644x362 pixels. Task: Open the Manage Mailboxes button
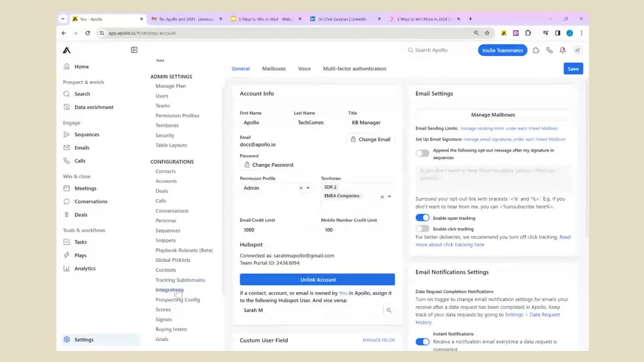493,115
